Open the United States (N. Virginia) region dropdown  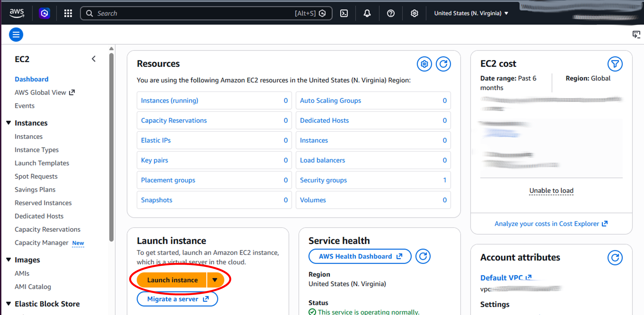[x=471, y=13]
